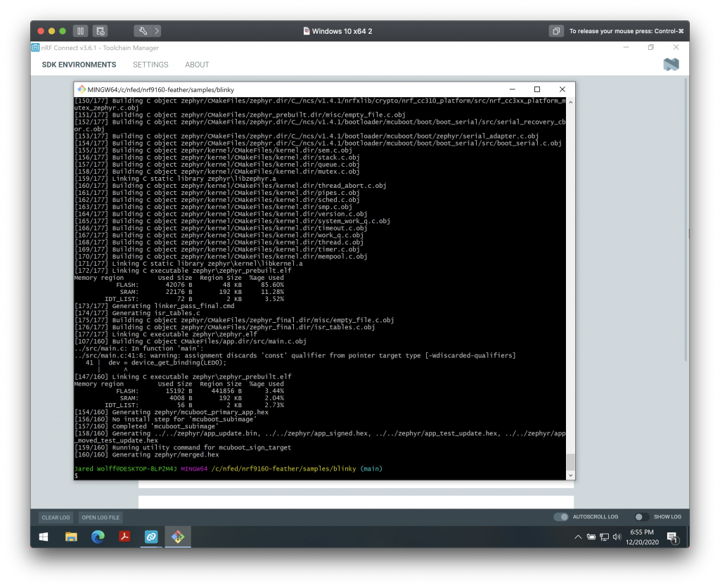Maximize the MINGW64 terminal window
Screen dimensions: 720x588
(536, 89)
